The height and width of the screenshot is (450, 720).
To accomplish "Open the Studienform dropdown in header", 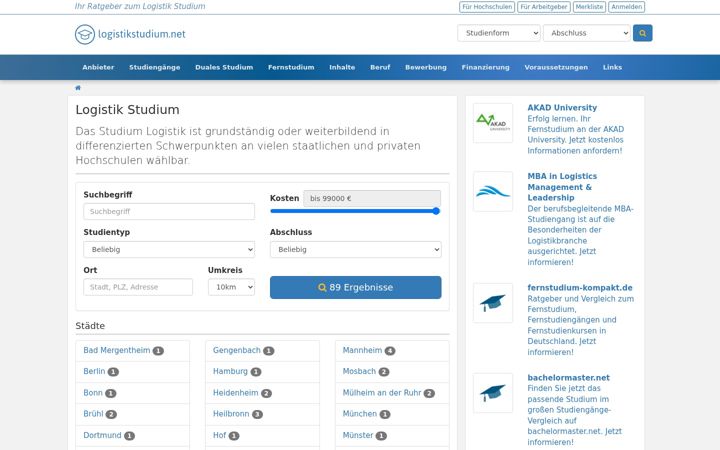I will tap(499, 33).
